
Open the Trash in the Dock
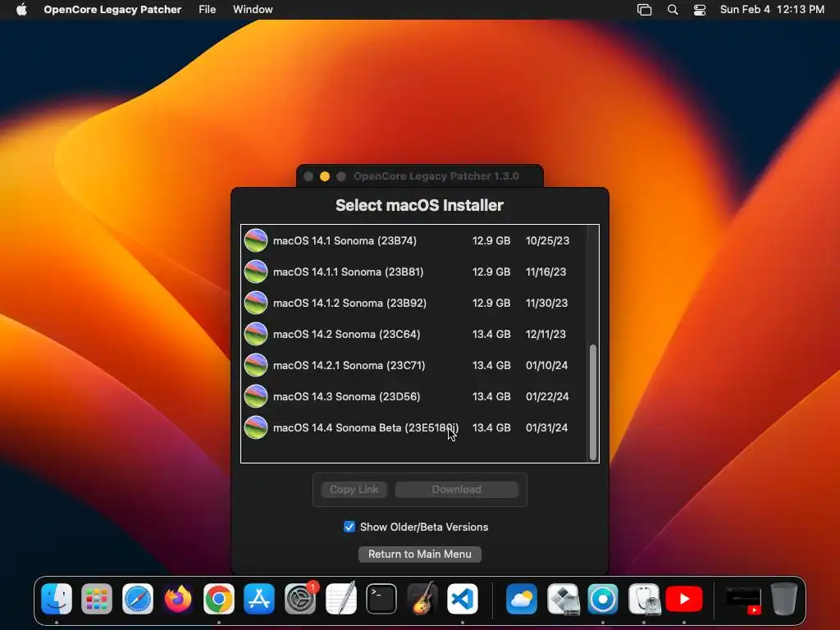(x=784, y=598)
